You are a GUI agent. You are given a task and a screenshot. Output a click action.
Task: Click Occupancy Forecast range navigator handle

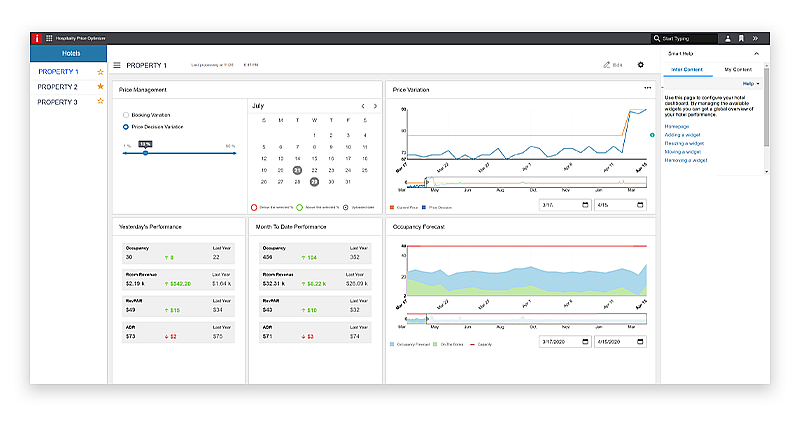point(427,319)
